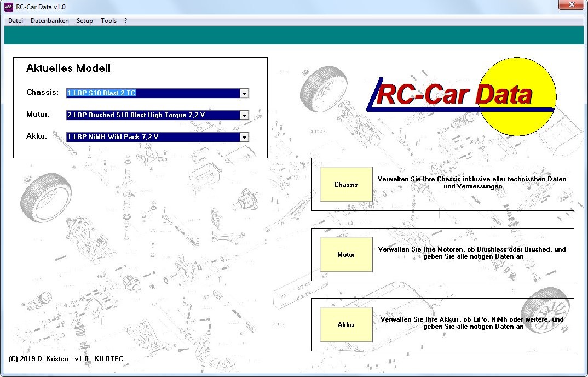Expand the Akku selection dropdown
The height and width of the screenshot is (377, 588).
pyautogui.click(x=244, y=137)
